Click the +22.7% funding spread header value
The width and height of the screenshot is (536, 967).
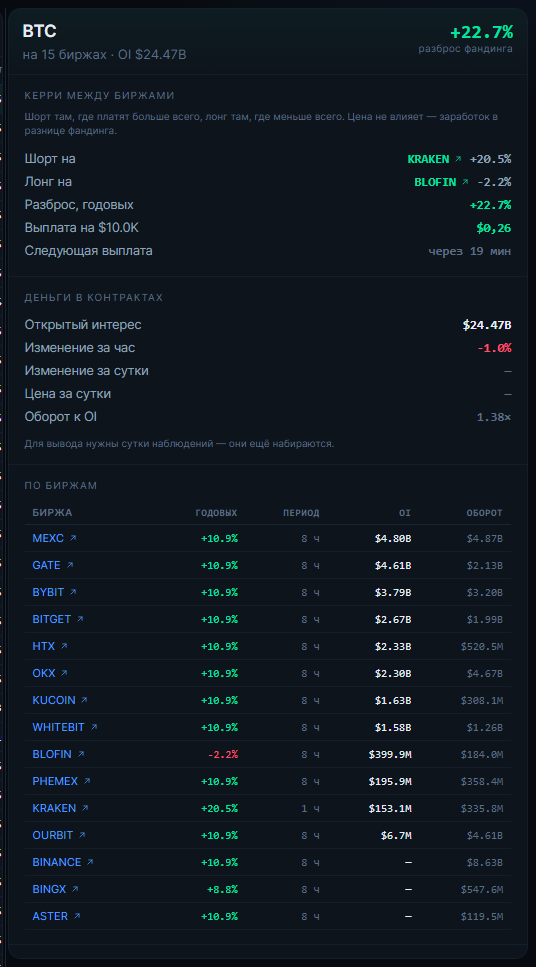[x=481, y=32]
